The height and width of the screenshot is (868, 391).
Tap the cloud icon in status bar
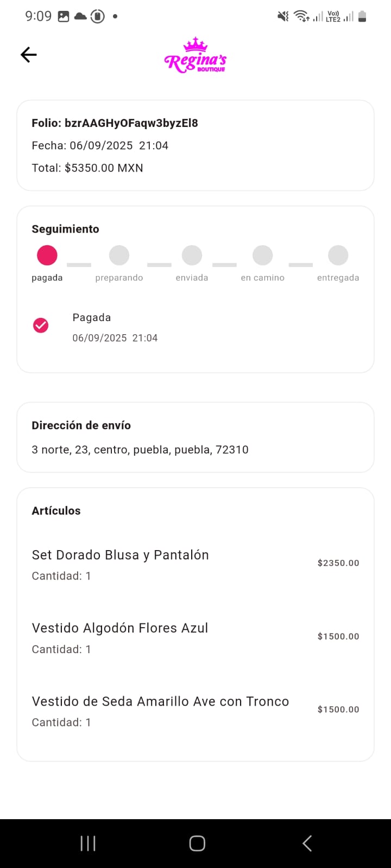point(80,16)
